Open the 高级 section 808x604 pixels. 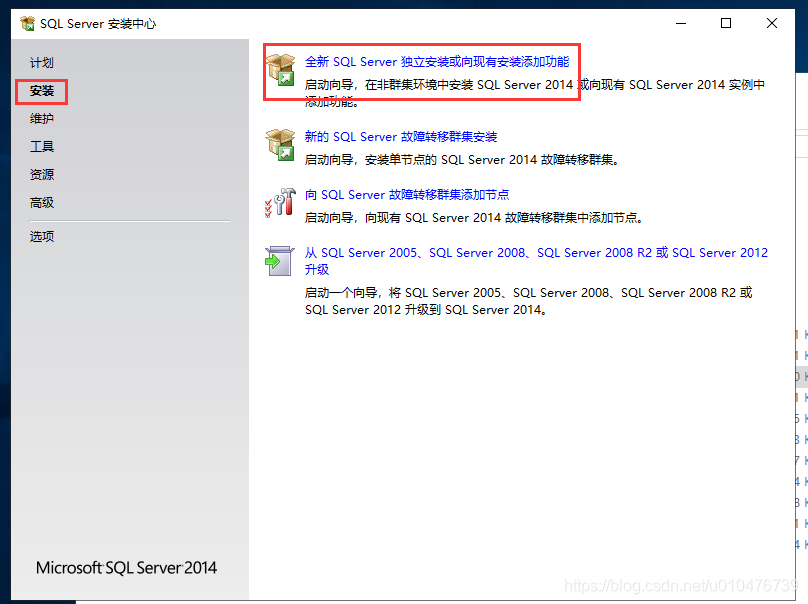coord(42,203)
